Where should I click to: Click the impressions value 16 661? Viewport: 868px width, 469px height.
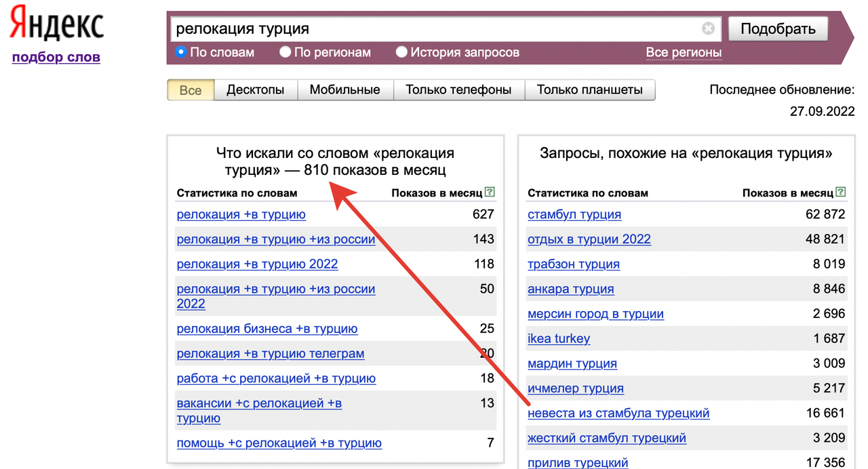click(x=825, y=413)
